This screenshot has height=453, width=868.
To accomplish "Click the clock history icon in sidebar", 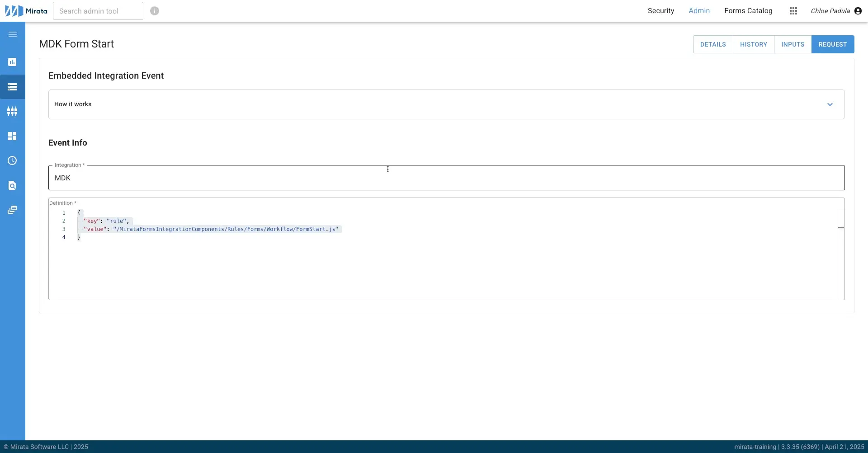I will point(12,160).
